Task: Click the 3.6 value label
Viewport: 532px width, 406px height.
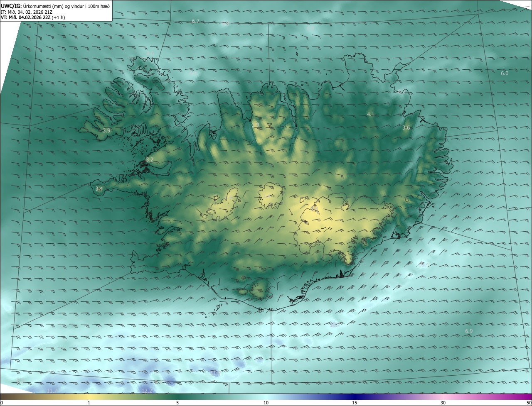Action: pos(406,128)
